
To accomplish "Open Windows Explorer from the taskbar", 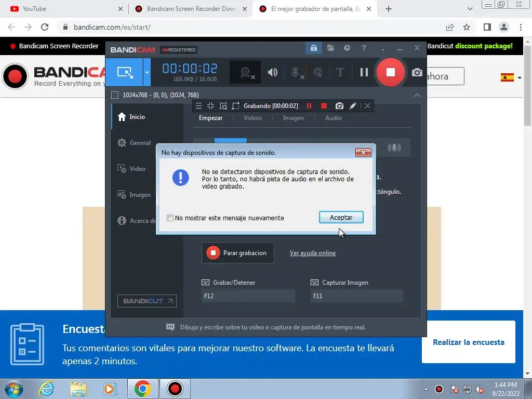I will (78, 389).
